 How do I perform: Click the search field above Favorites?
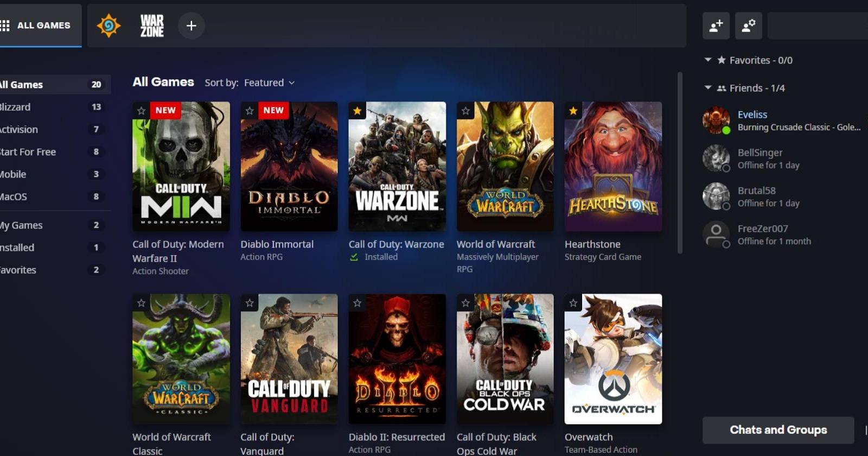click(x=818, y=26)
